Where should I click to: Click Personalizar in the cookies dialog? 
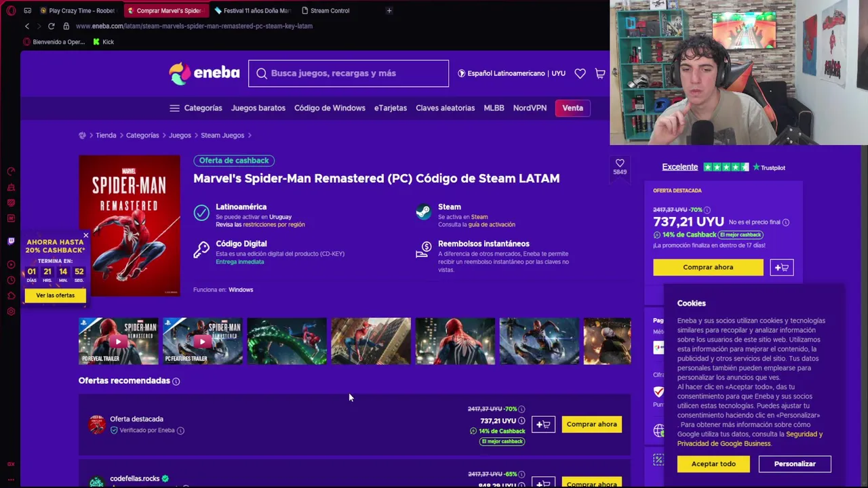(795, 464)
